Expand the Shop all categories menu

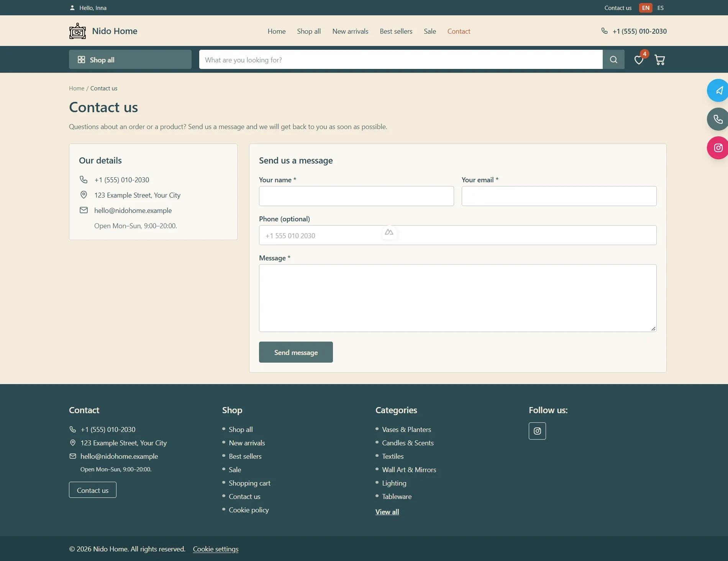click(x=130, y=59)
